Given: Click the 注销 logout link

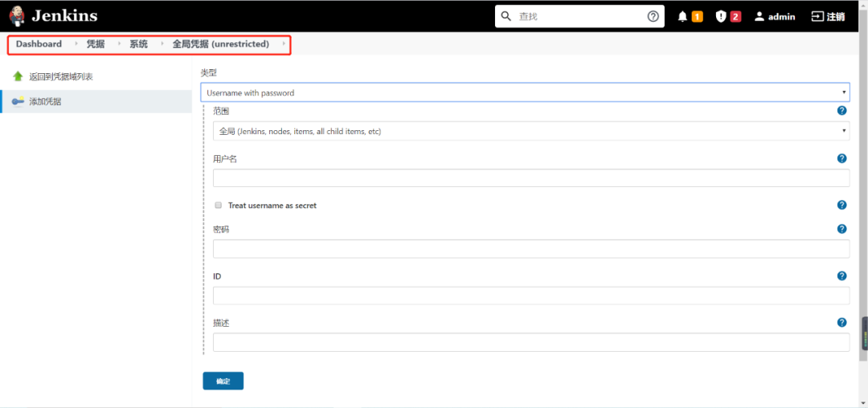Looking at the screenshot, I should (828, 17).
